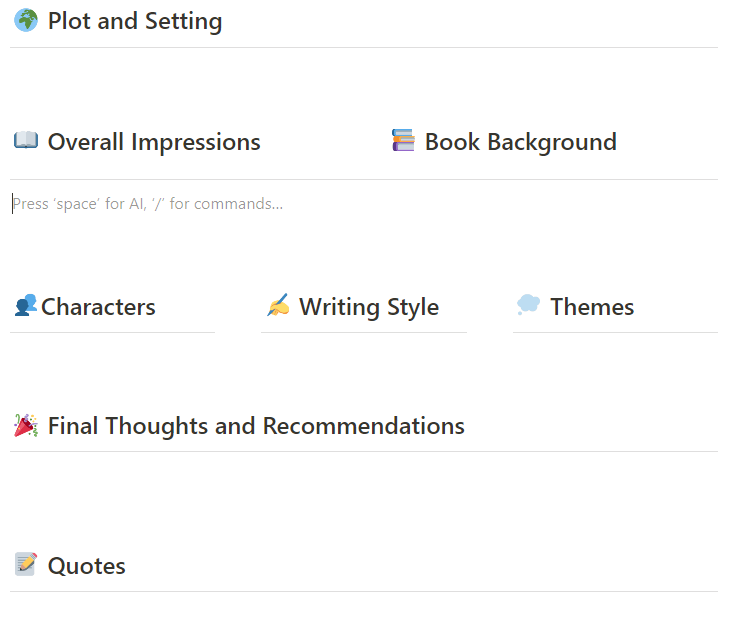Click the Themes column heading text
735x626 pixels.
click(x=592, y=307)
